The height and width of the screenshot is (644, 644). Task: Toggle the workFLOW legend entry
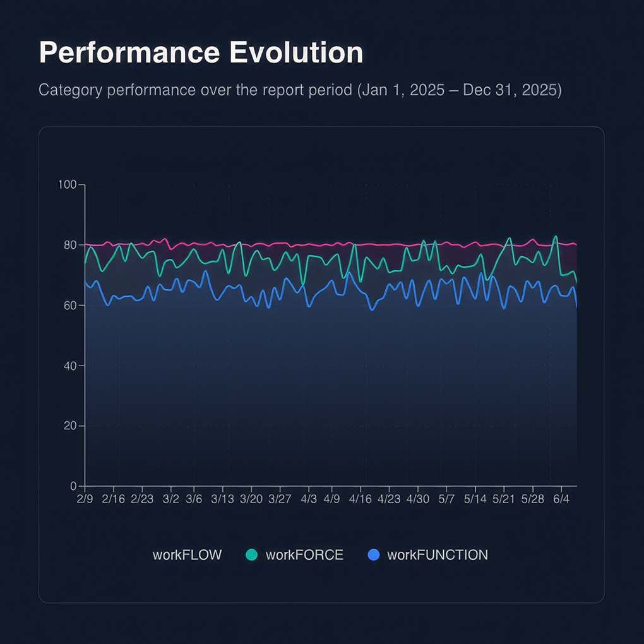187,555
